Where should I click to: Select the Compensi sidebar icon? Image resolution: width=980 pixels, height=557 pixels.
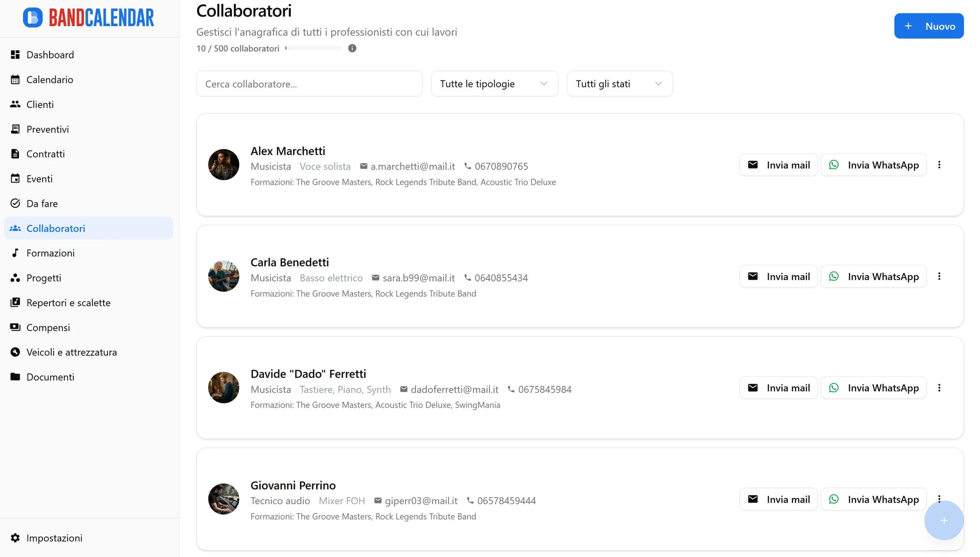tap(15, 327)
